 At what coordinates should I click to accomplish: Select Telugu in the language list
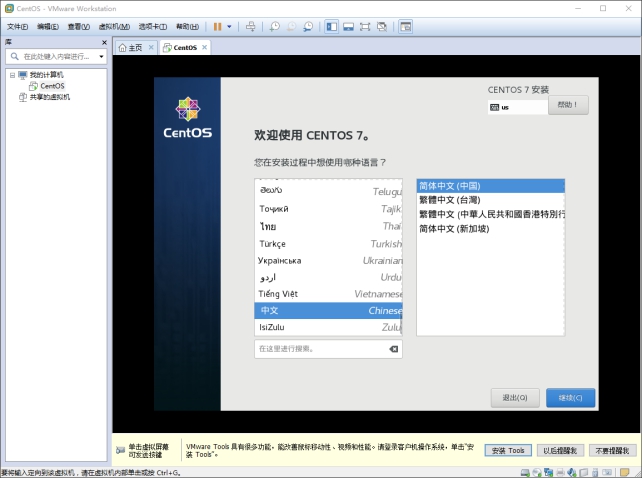click(x=328, y=191)
